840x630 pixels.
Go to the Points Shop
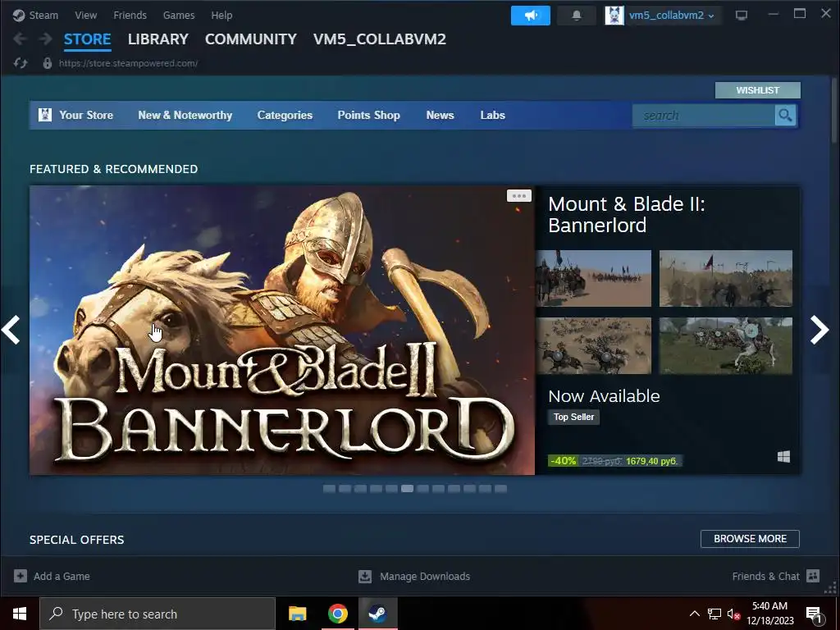coord(368,115)
